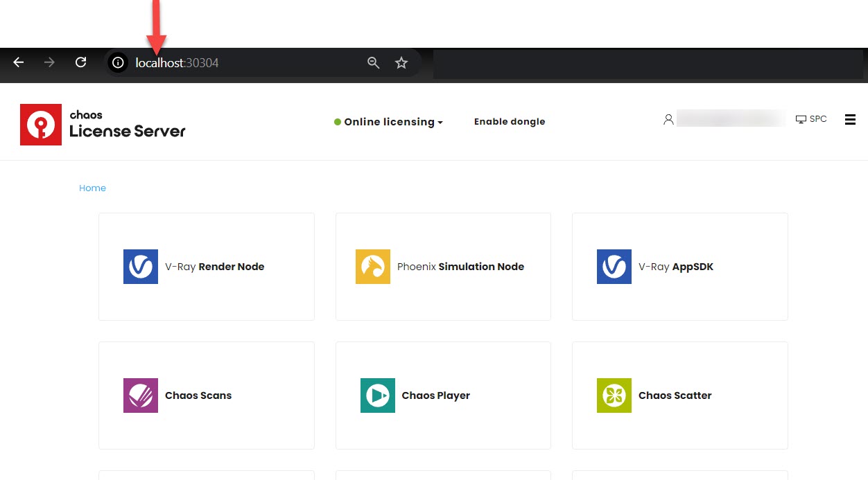This screenshot has height=480, width=868.
Task: Bookmark this page with star icon
Action: pos(401,63)
